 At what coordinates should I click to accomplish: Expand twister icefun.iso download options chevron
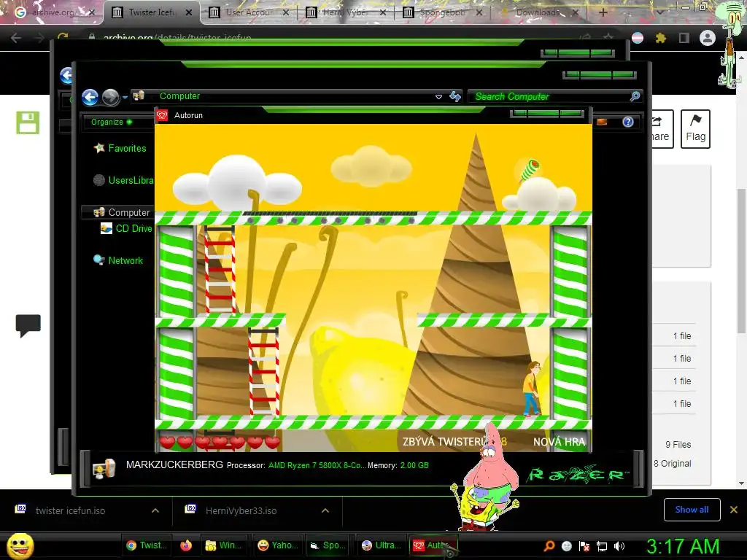155,510
